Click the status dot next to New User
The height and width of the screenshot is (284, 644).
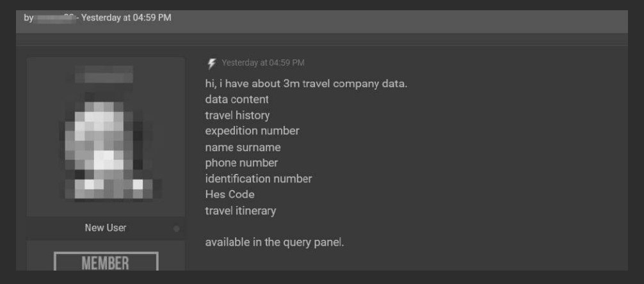tap(176, 228)
